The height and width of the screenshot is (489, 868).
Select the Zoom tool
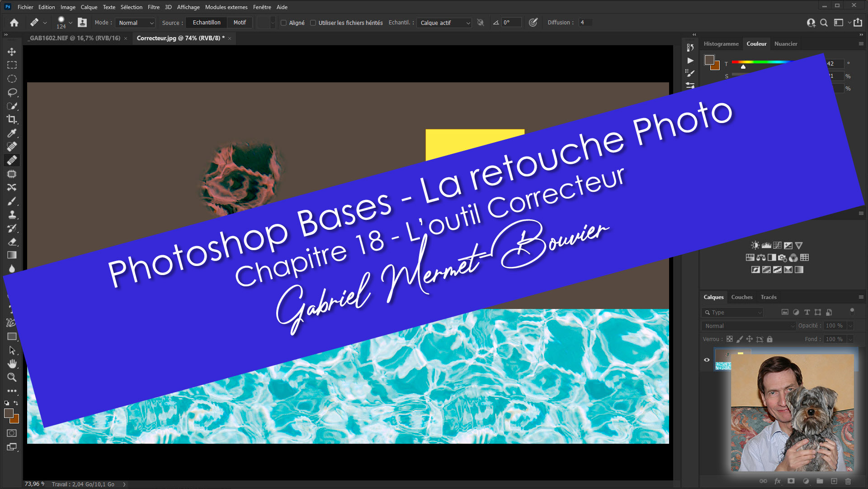click(x=12, y=377)
